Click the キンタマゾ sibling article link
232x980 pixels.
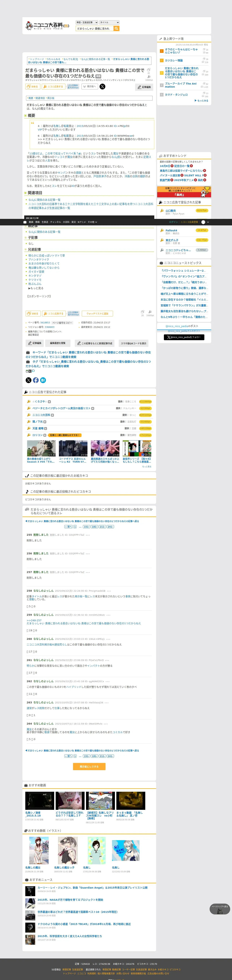[x=35, y=276]
